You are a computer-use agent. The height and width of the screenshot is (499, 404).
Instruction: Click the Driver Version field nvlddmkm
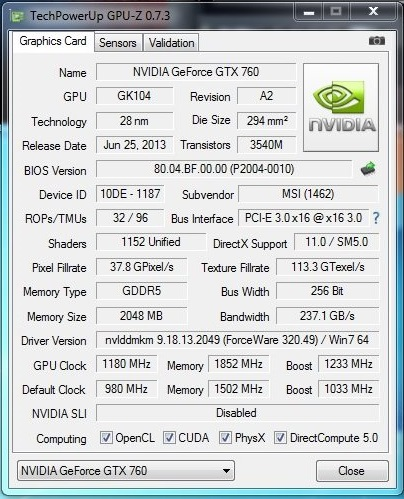tap(237, 340)
